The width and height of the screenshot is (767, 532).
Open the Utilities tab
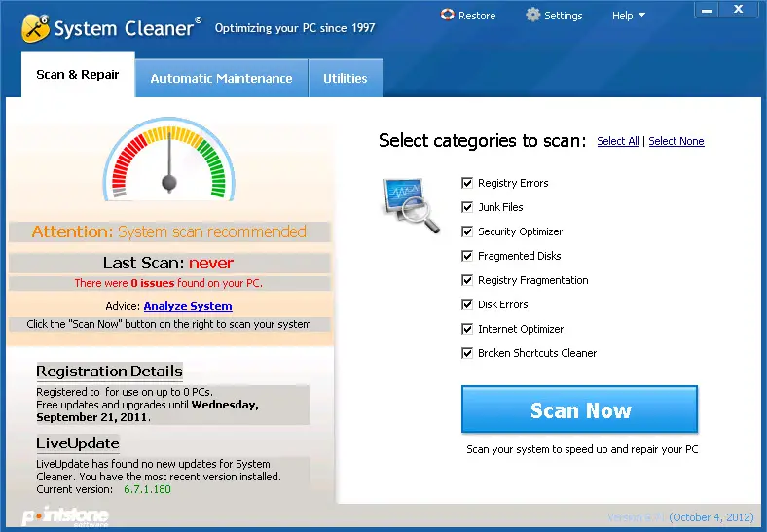pyautogui.click(x=346, y=78)
